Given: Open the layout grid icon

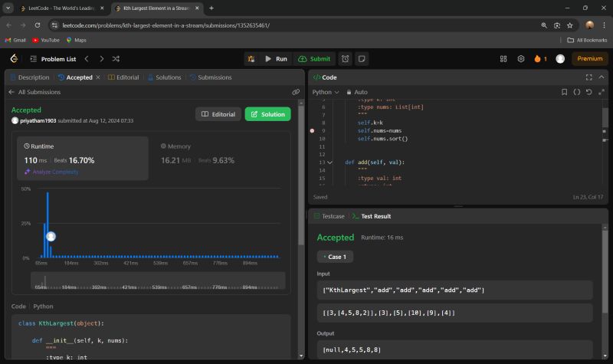Looking at the screenshot, I should pos(503,58).
